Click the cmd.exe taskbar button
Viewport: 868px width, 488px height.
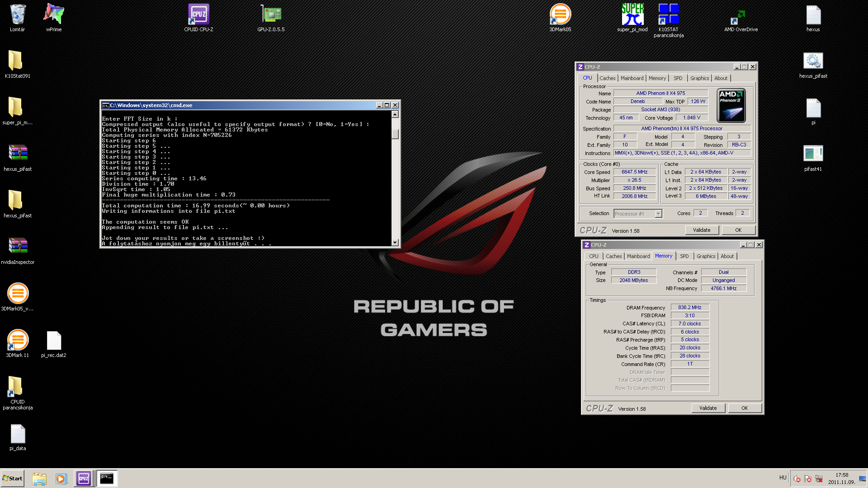pos(107,479)
